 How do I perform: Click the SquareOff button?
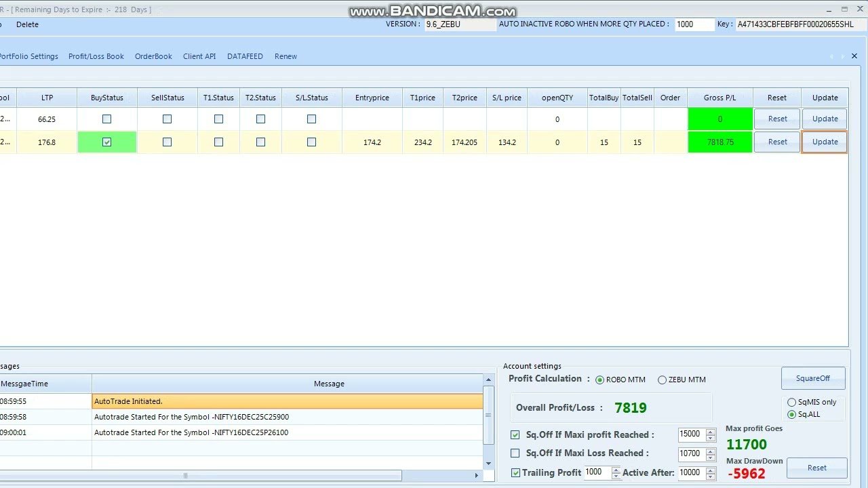coord(813,378)
